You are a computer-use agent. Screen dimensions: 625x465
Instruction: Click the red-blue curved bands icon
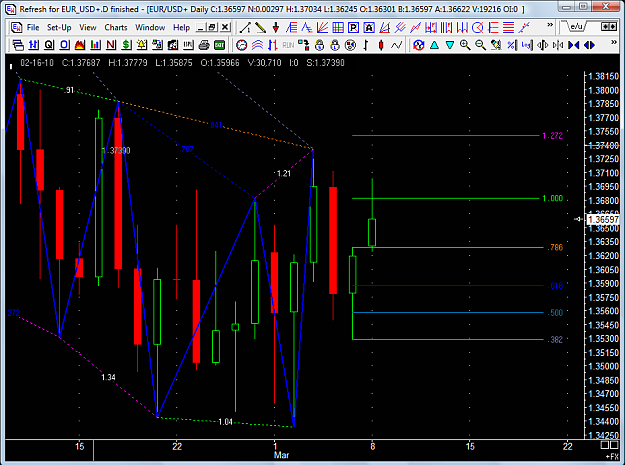pos(257,45)
